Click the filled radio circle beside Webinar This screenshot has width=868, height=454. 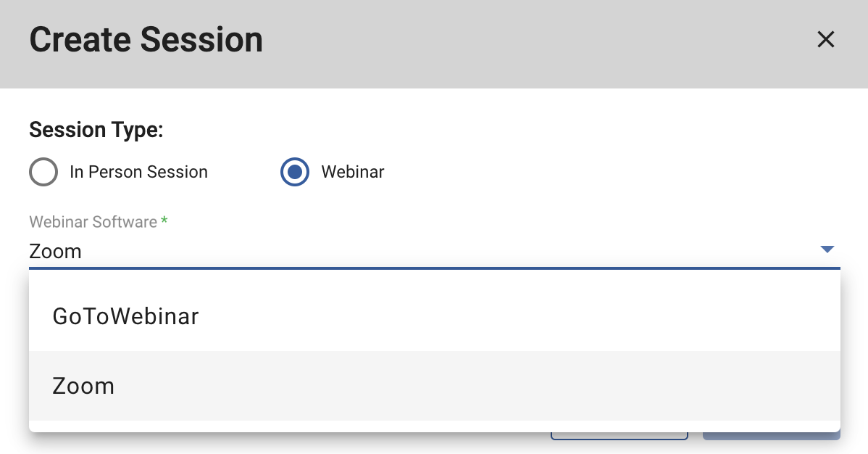[x=295, y=172]
